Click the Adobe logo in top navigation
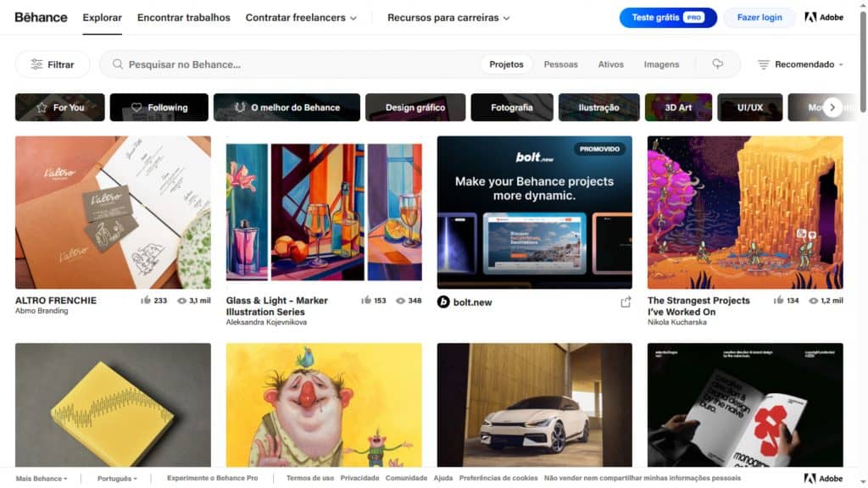Image resolution: width=868 pixels, height=488 pixels. coord(824,17)
